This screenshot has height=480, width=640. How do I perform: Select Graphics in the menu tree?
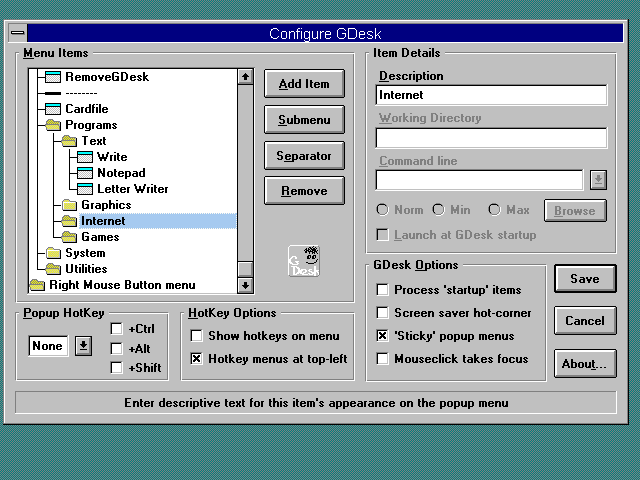tap(106, 205)
